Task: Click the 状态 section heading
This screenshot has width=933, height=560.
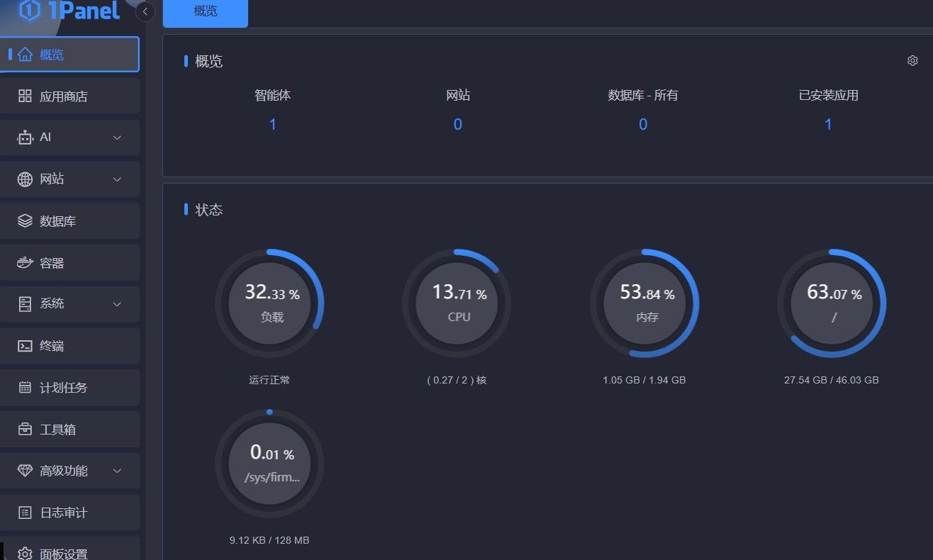Action: pyautogui.click(x=209, y=210)
